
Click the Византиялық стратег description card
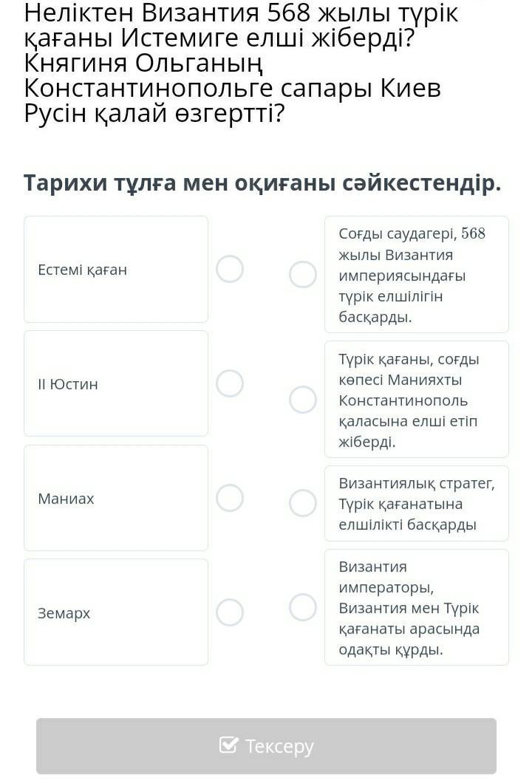(416, 503)
